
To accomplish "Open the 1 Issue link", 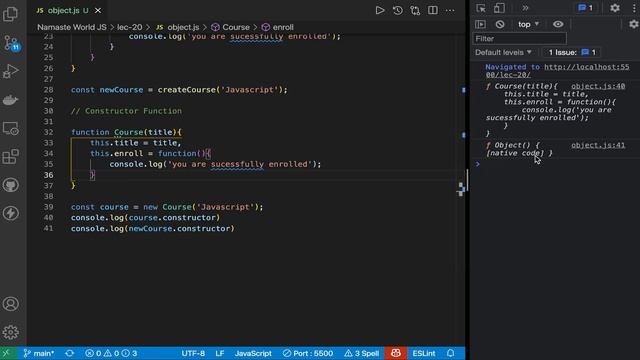I will (x=571, y=52).
